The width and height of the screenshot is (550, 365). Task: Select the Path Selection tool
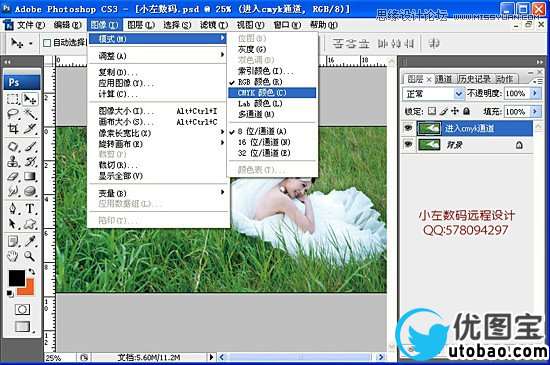pyautogui.click(x=13, y=224)
